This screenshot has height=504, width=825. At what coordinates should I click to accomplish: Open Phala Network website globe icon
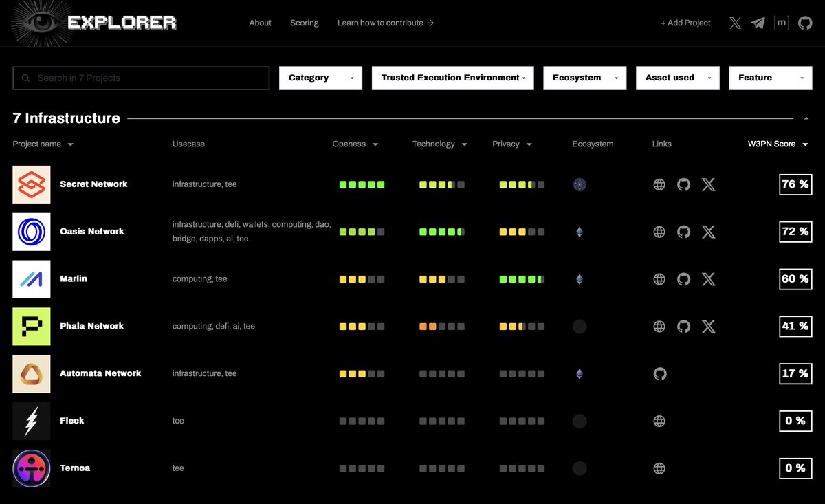coord(659,327)
